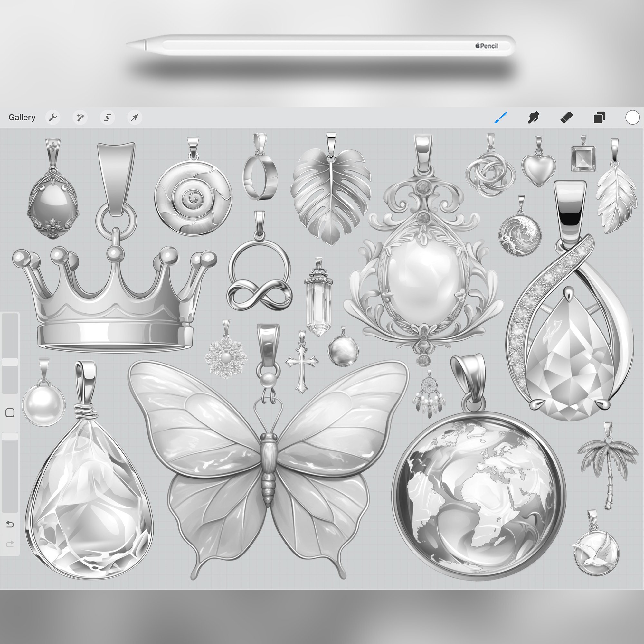
Task: Return to the Gallery
Action: 22,117
